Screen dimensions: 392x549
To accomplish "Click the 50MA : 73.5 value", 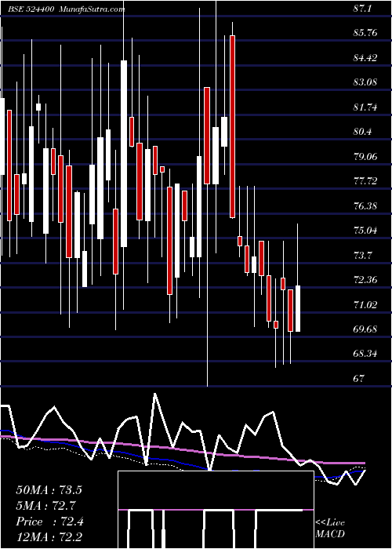I will click(x=49, y=490).
